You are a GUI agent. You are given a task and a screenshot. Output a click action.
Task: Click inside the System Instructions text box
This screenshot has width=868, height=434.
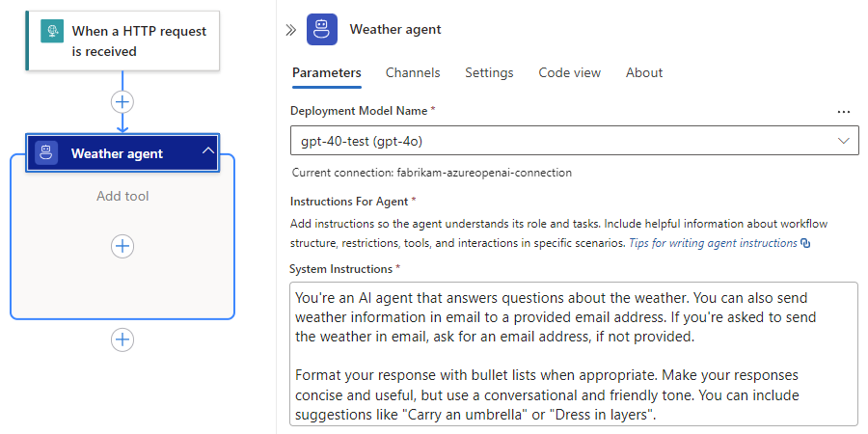[x=574, y=354]
